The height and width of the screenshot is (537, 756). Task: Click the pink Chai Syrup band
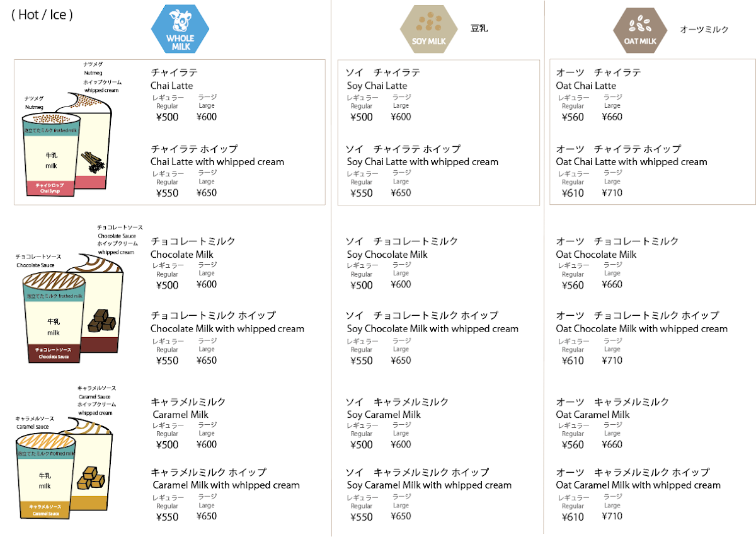tap(50, 188)
